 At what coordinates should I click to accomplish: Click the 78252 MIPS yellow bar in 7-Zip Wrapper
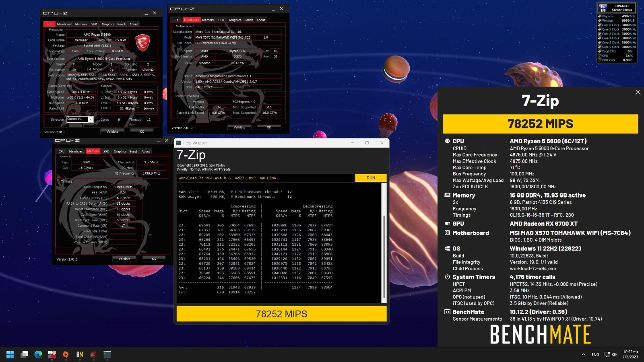281,314
